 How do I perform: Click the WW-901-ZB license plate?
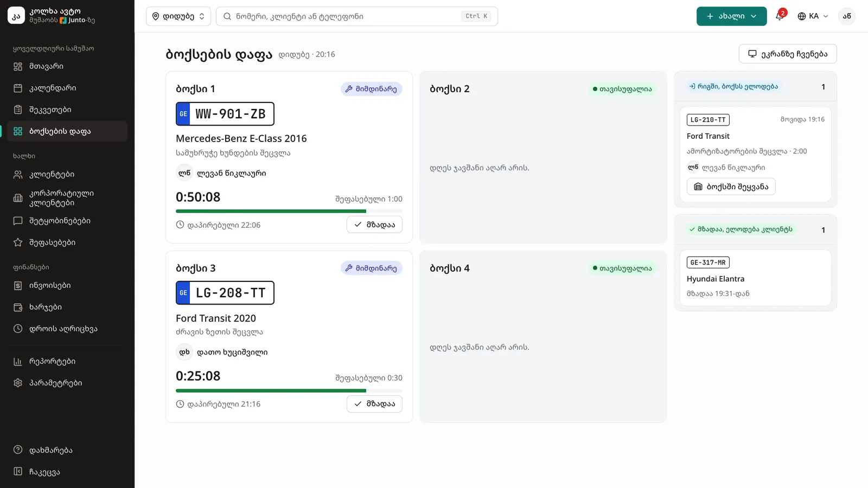[225, 114]
